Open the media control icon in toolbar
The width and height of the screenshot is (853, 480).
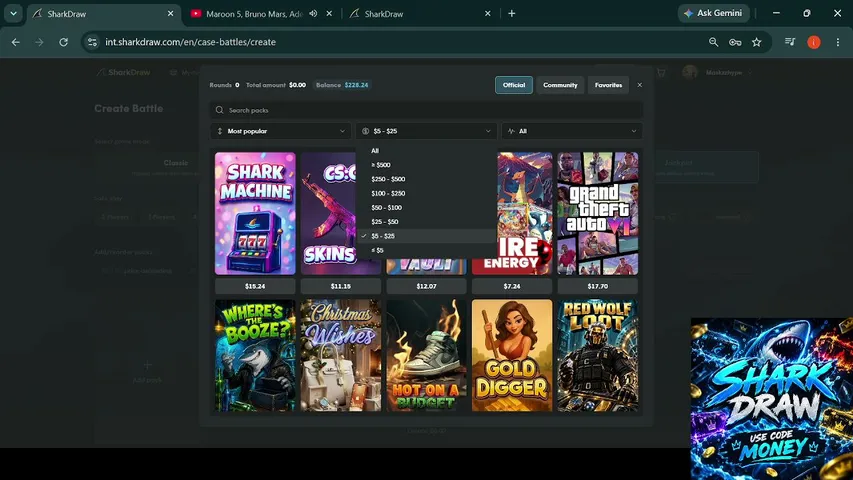[x=790, y=42]
